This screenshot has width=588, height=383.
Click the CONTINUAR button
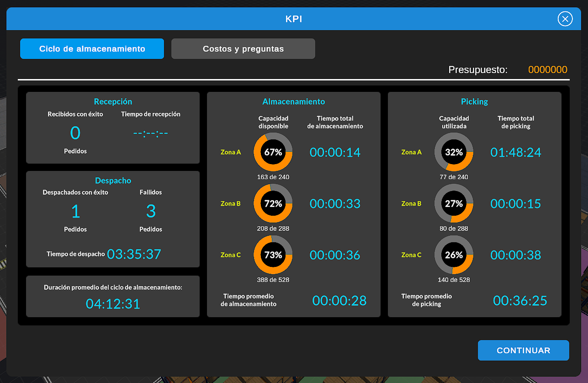[524, 351]
